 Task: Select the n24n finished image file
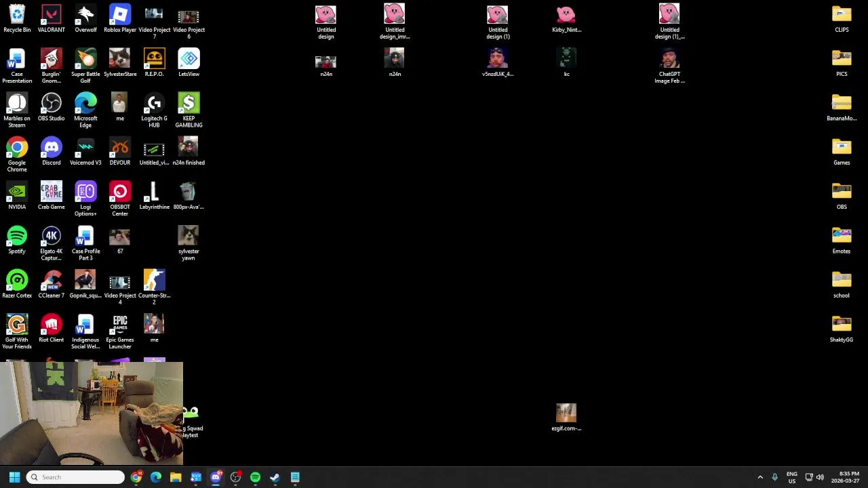[189, 152]
